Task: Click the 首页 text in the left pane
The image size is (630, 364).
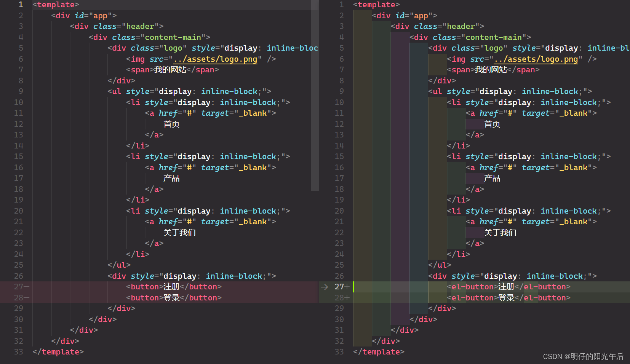Action: coord(171,124)
